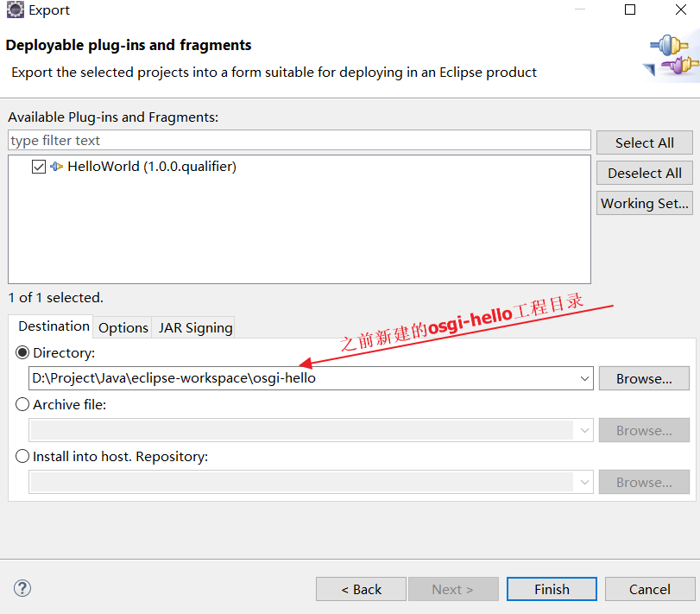The height and width of the screenshot is (614, 700).
Task: Click the Eclipse icon in title bar
Action: (16, 9)
